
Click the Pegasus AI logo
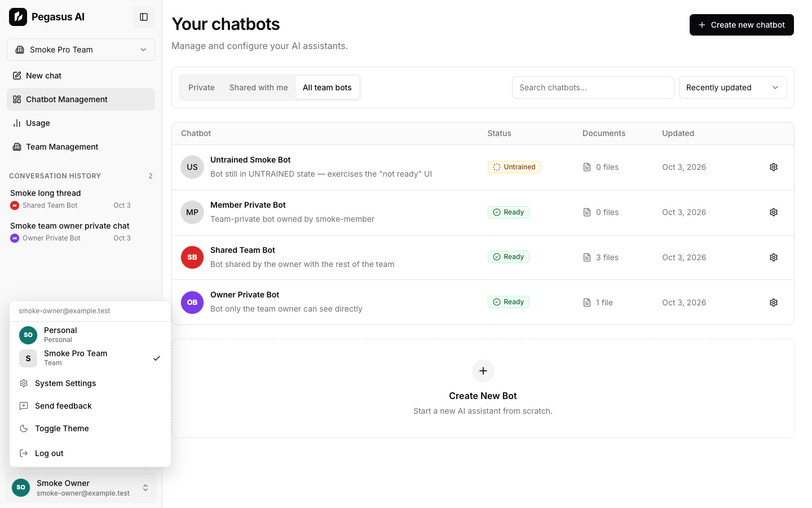[18, 17]
